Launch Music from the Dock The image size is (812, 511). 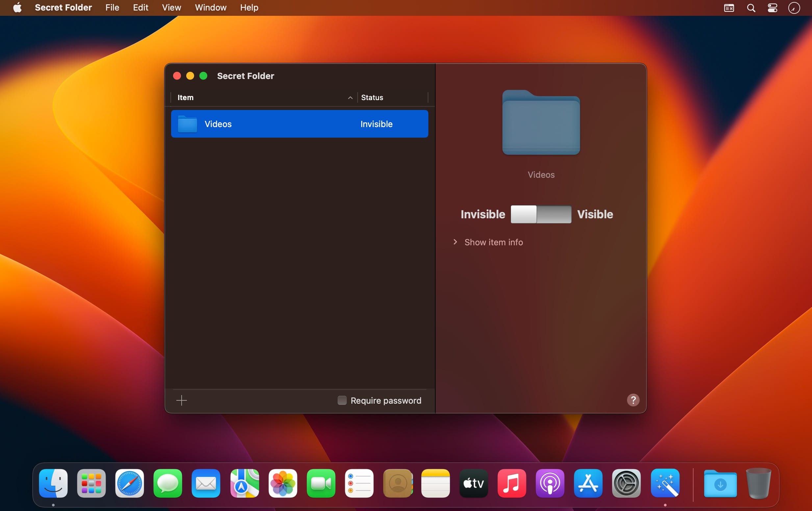(512, 483)
